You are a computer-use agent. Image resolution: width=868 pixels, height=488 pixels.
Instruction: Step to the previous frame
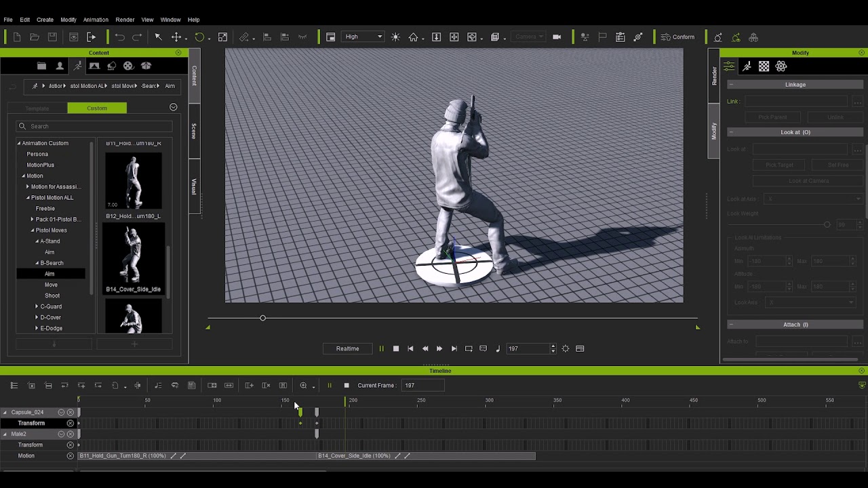point(425,348)
